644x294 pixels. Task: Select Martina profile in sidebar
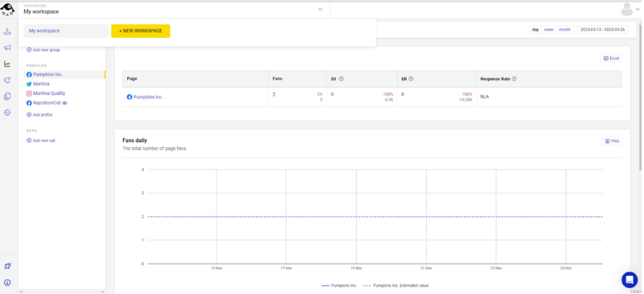pyautogui.click(x=41, y=84)
